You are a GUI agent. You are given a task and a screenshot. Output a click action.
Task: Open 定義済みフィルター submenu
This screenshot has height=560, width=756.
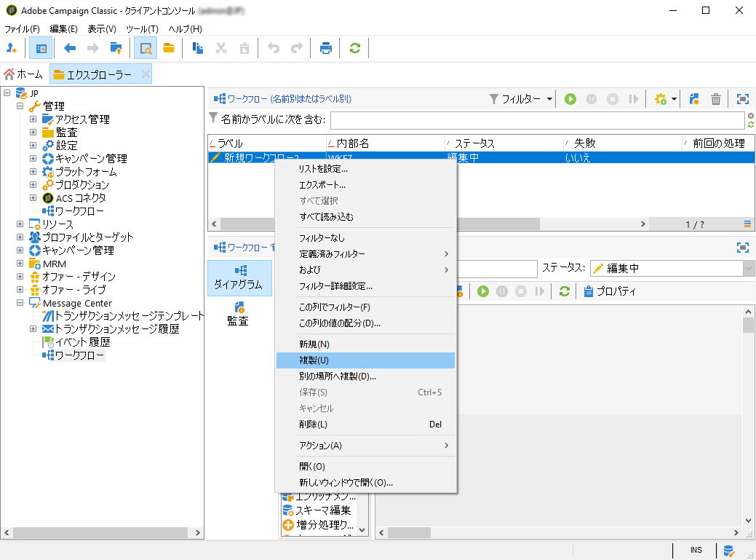click(x=365, y=253)
